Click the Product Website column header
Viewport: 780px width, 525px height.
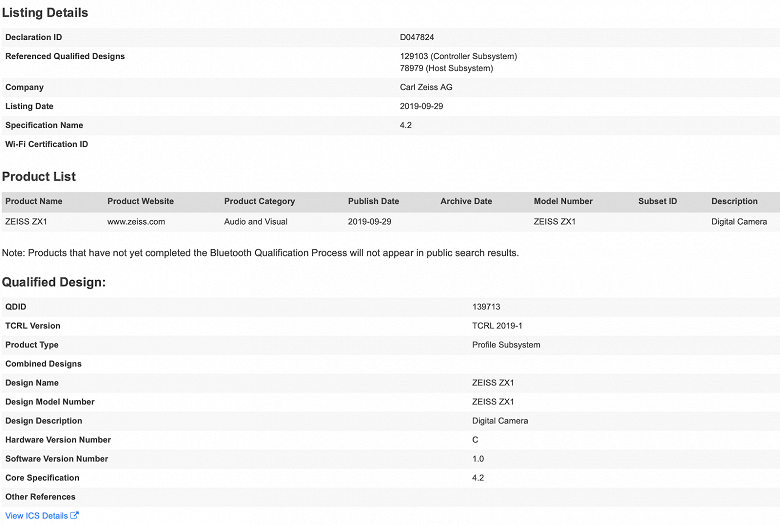tap(140, 201)
